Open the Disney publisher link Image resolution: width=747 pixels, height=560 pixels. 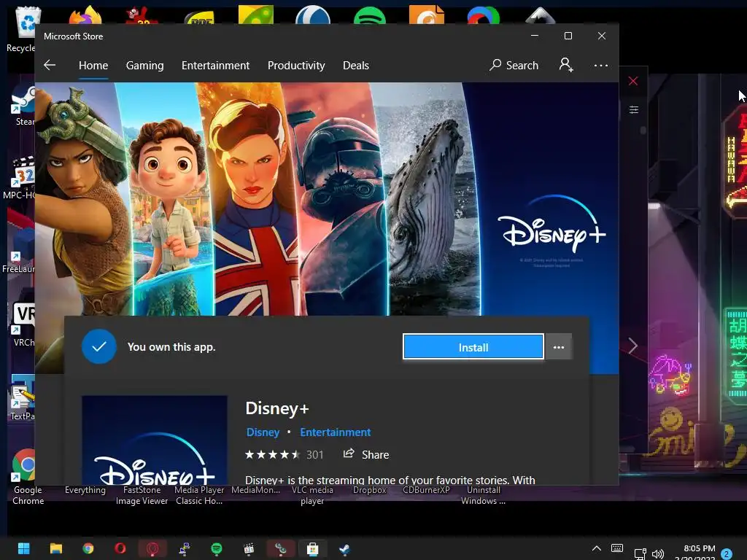263,432
